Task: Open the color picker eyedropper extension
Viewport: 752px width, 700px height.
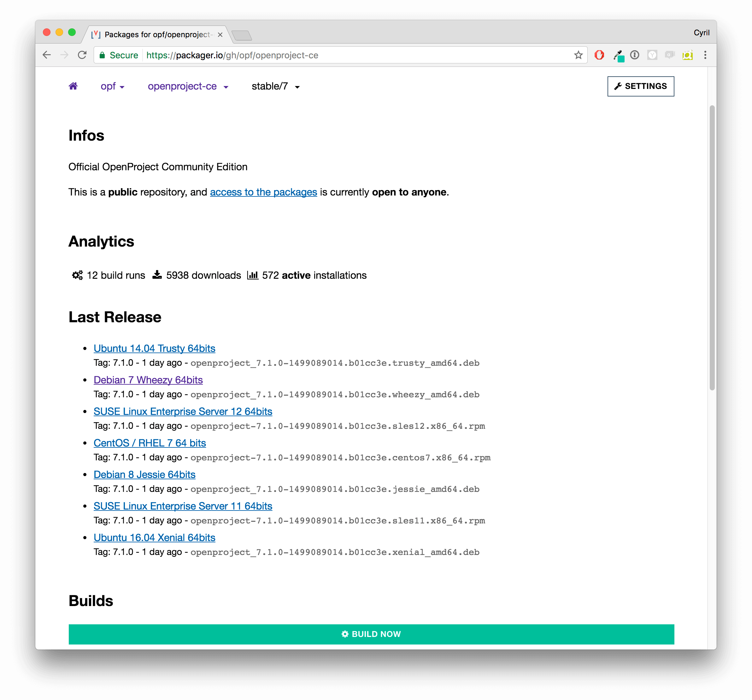Action: pyautogui.click(x=619, y=56)
